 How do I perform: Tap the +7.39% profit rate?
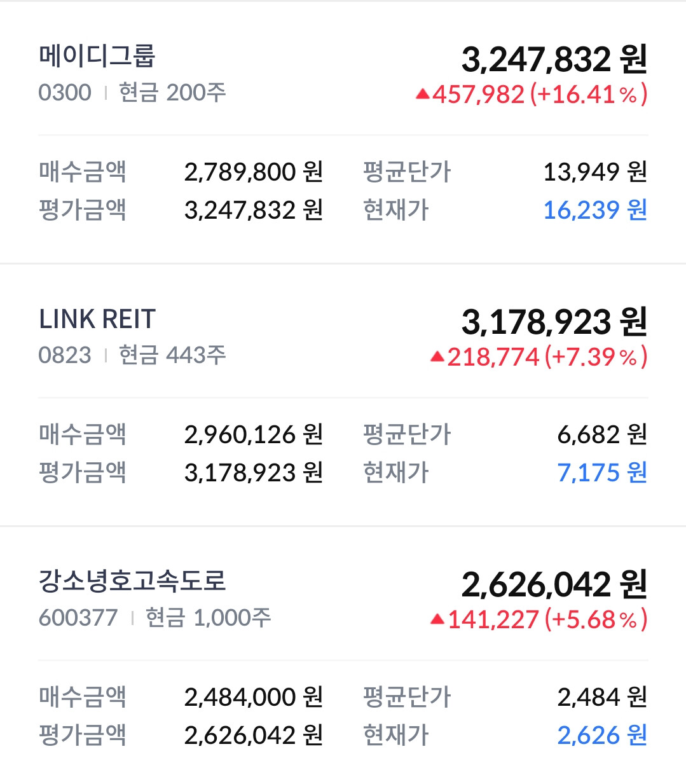click(596, 357)
